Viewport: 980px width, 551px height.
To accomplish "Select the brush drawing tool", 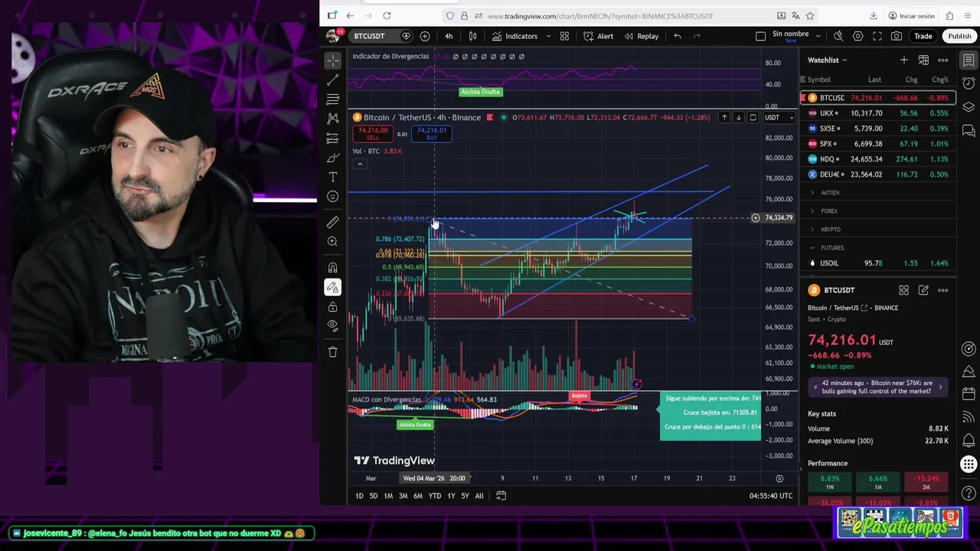I will click(332, 158).
